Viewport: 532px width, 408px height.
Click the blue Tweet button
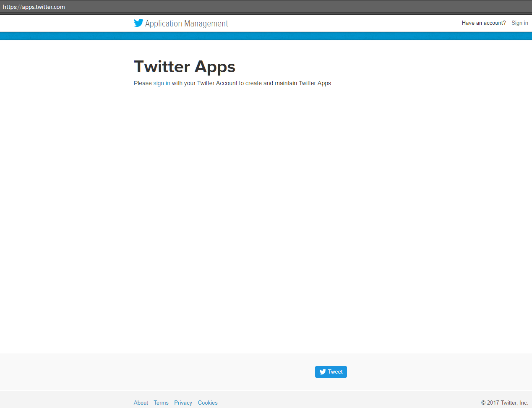[331, 372]
